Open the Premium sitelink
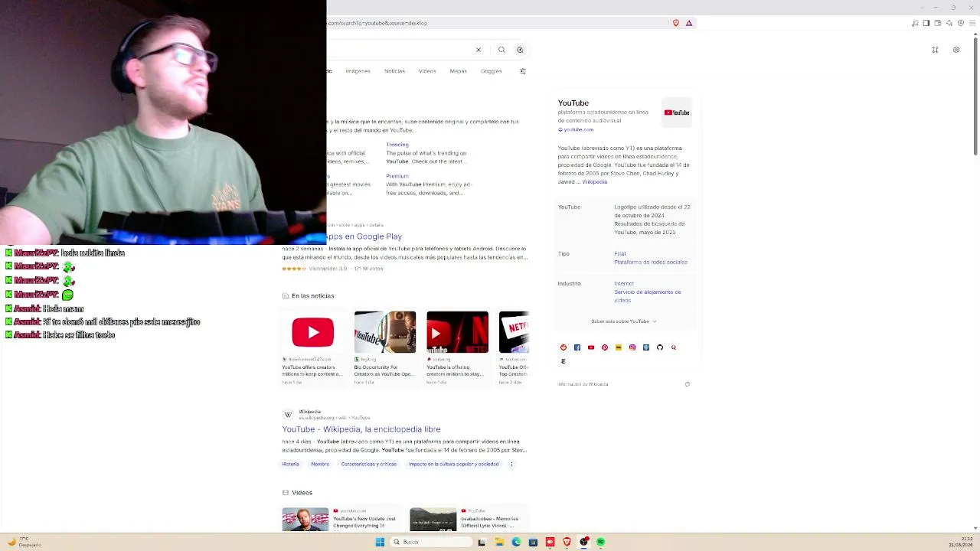The image size is (980, 551). [x=397, y=176]
